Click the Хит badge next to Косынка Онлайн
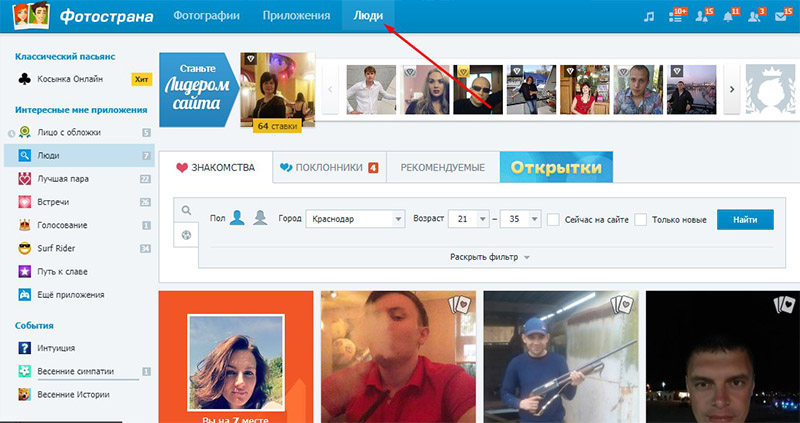This screenshot has height=423, width=800. pos(141,79)
